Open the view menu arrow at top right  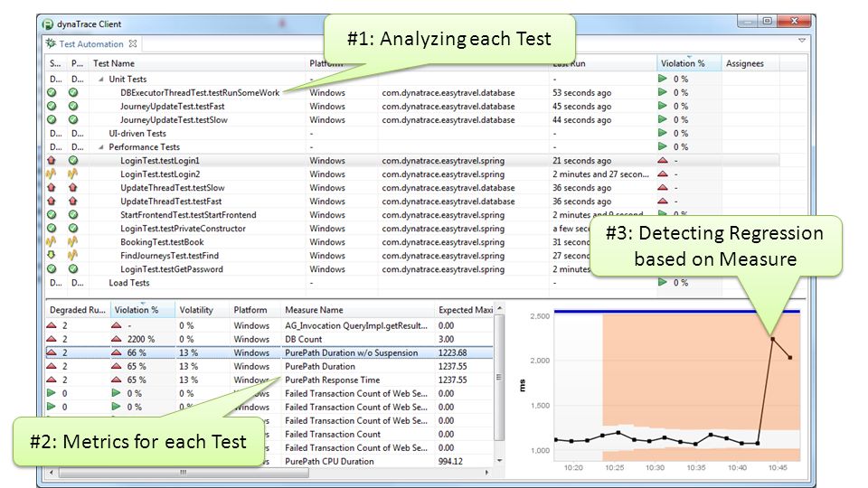[802, 41]
